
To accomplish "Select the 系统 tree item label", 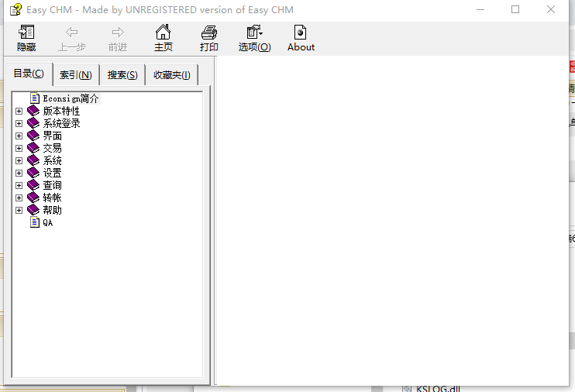I will [x=53, y=160].
